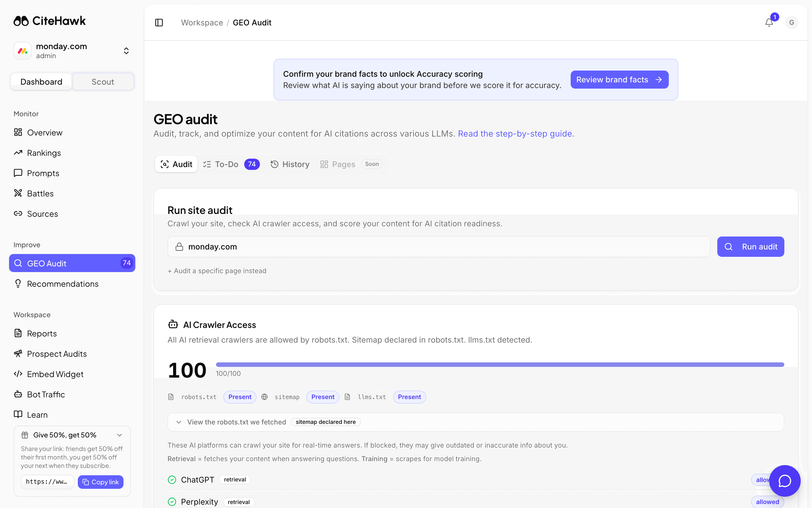
Task: Click the referral link URL field
Action: click(x=47, y=482)
